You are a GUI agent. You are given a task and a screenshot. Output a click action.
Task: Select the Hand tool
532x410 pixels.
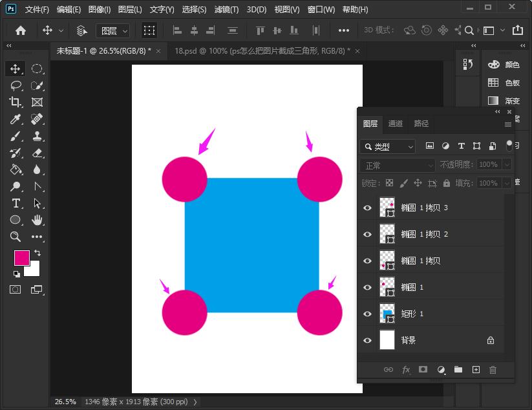click(x=37, y=220)
